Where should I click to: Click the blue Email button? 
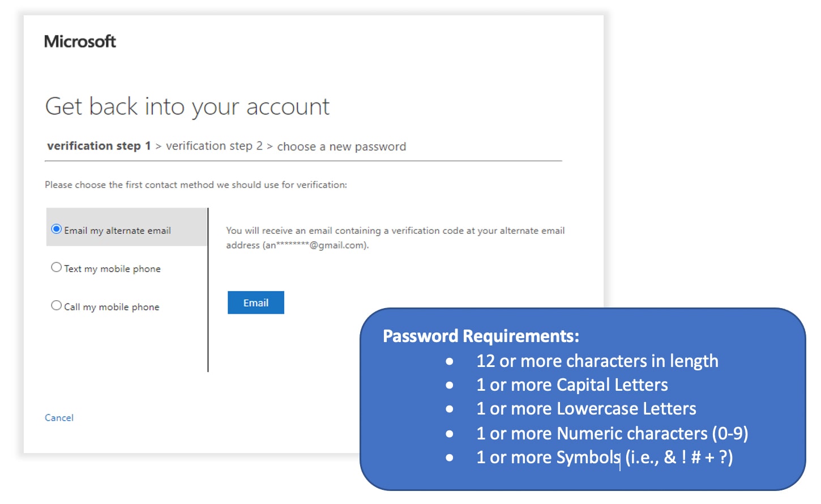click(x=256, y=303)
